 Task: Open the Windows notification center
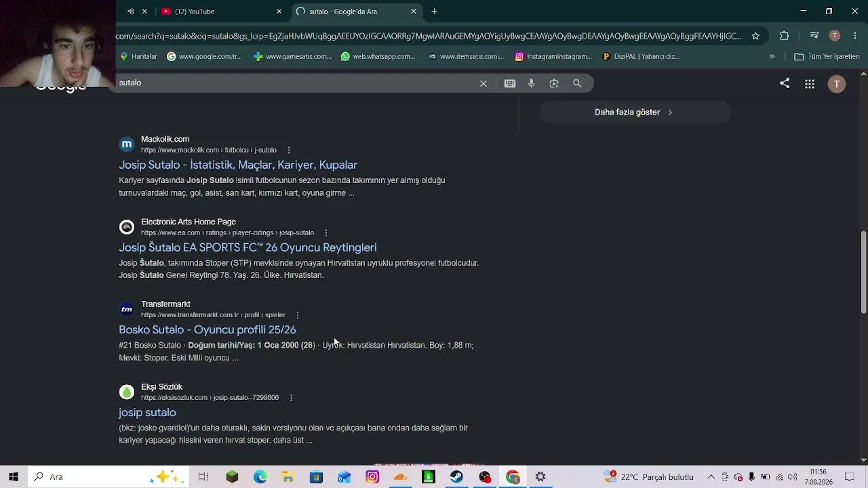pyautogui.click(x=849, y=476)
